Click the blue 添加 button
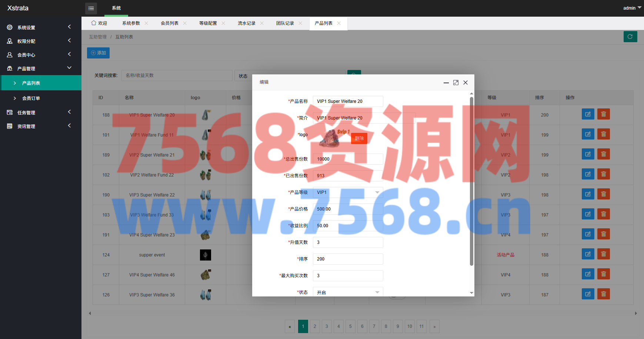Image resolution: width=644 pixels, height=339 pixels. [98, 53]
